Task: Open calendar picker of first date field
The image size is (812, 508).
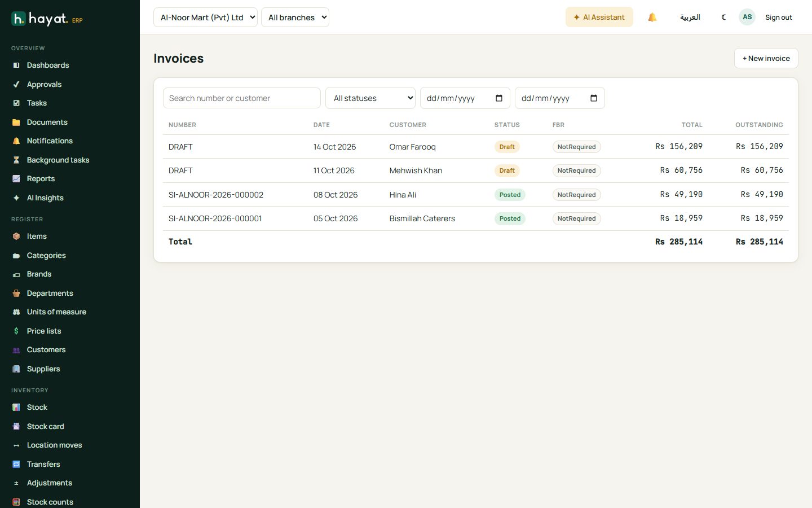Action: [499, 98]
